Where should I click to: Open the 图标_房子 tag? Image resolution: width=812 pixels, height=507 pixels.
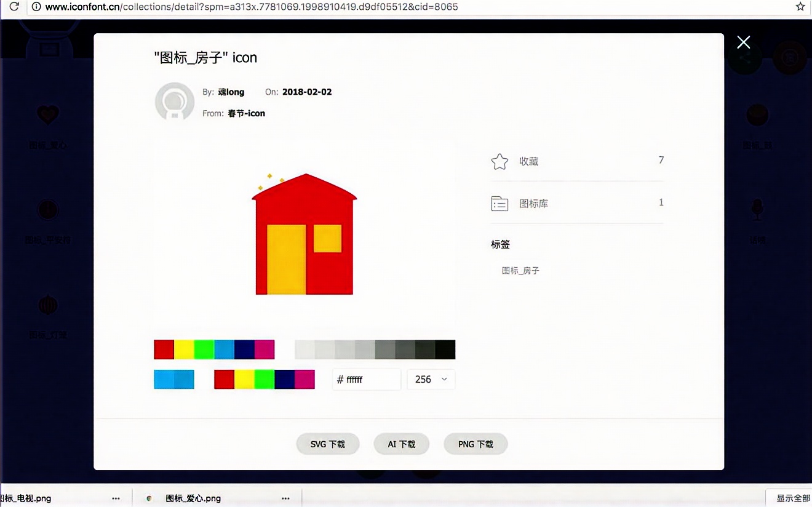[x=520, y=270]
